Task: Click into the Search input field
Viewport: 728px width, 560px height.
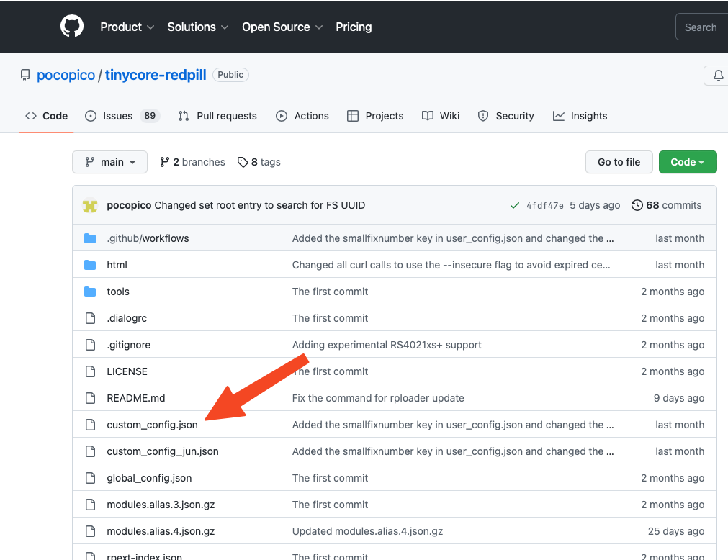Action: [x=701, y=27]
